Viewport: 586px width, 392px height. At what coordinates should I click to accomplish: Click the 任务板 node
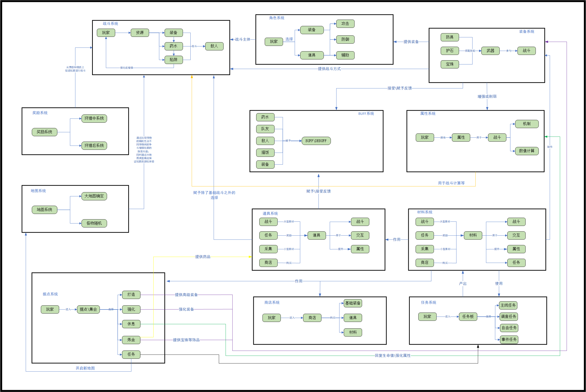(x=468, y=316)
